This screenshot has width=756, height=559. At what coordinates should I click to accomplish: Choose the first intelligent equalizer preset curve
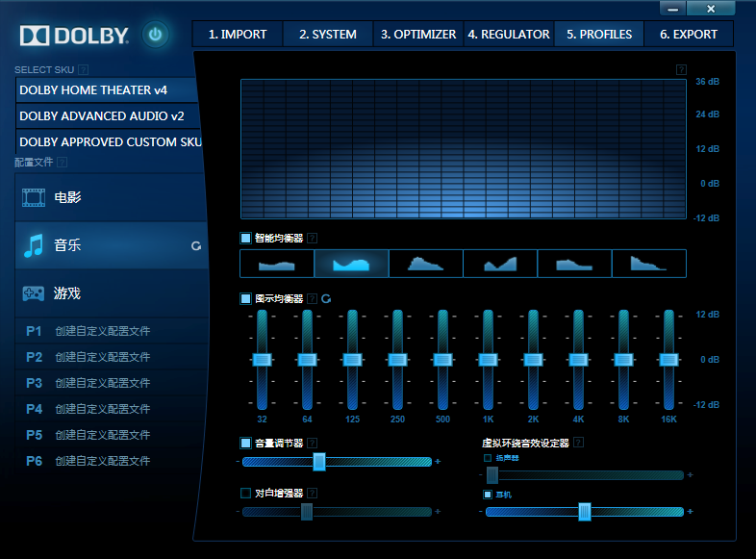(x=276, y=264)
